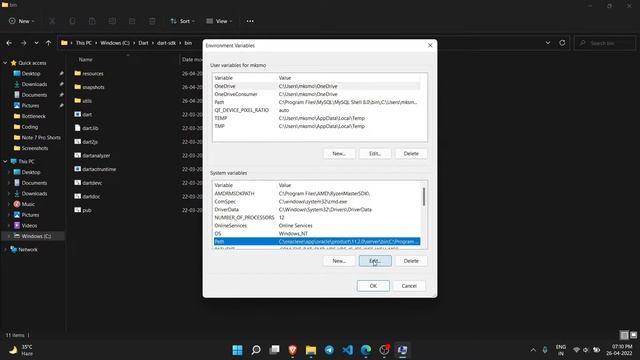This screenshot has height=360, width=640.
Task: Open the Windows Start menu
Action: click(x=237, y=350)
